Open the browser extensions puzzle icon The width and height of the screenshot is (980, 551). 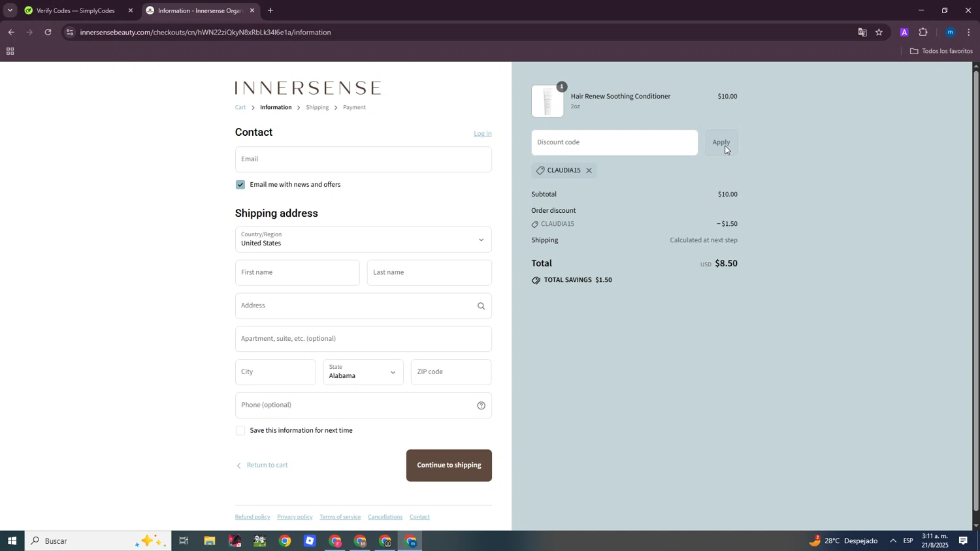point(923,32)
